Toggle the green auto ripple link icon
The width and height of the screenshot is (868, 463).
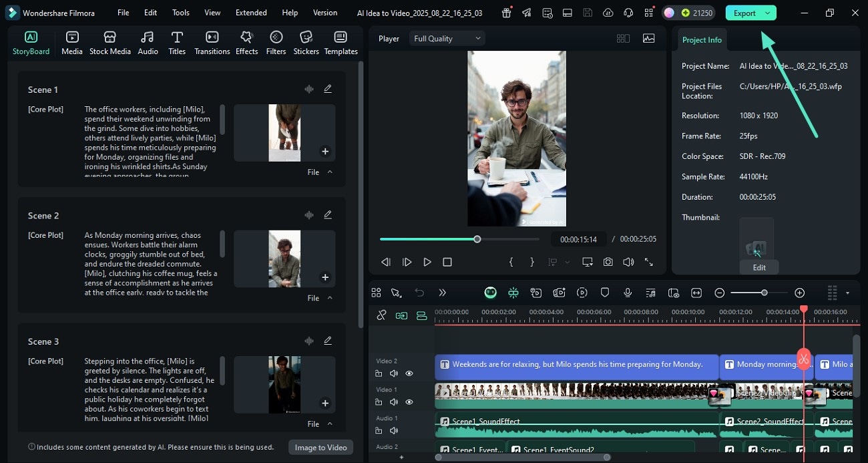pyautogui.click(x=401, y=315)
